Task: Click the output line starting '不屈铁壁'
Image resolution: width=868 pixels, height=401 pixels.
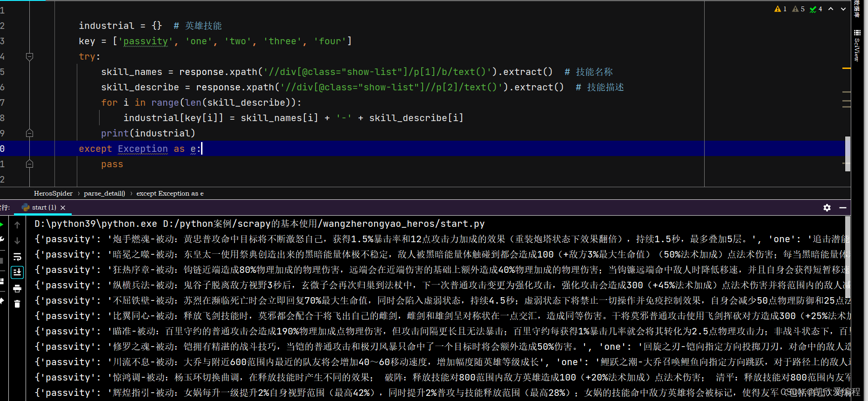Action: click(442, 300)
